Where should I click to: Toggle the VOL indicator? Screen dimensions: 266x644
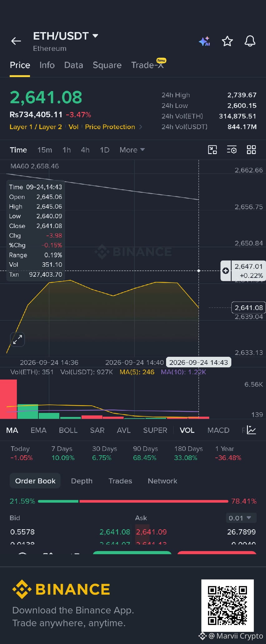tap(187, 430)
